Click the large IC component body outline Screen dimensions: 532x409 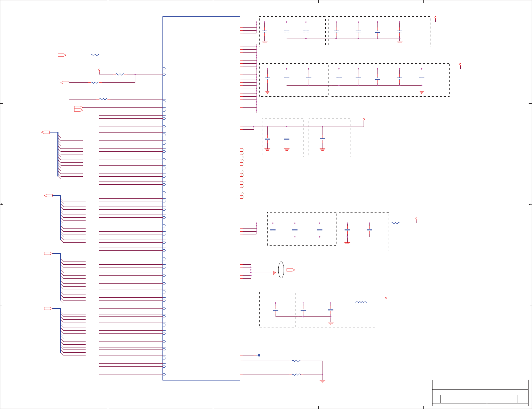(201, 198)
